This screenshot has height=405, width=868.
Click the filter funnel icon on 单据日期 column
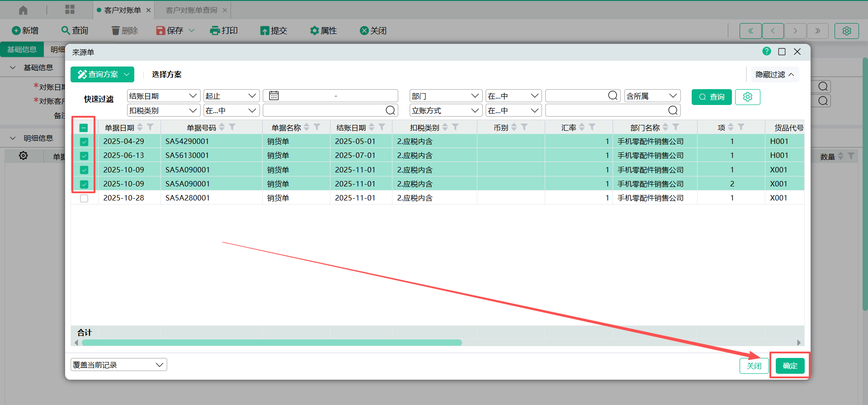click(151, 127)
